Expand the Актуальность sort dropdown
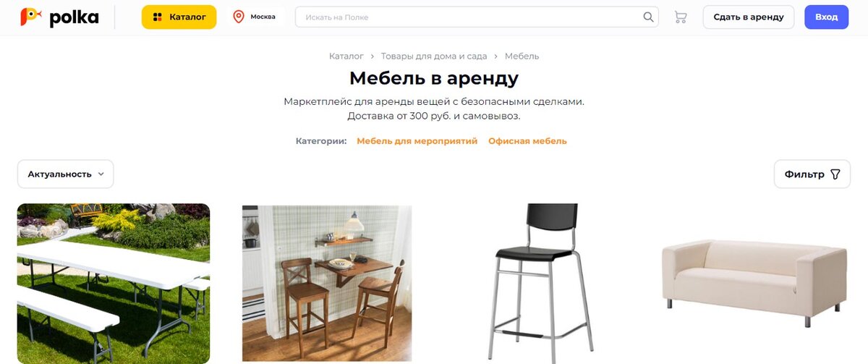 click(65, 174)
